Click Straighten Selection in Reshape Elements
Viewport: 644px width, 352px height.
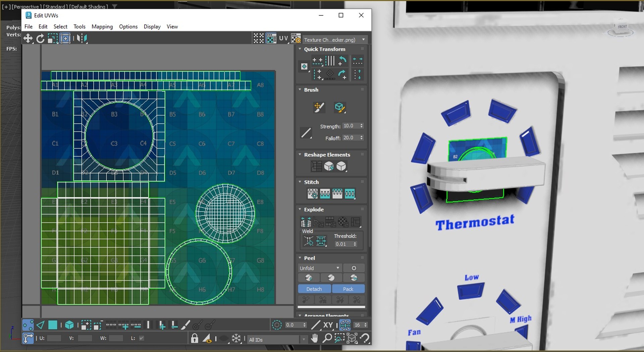click(316, 166)
